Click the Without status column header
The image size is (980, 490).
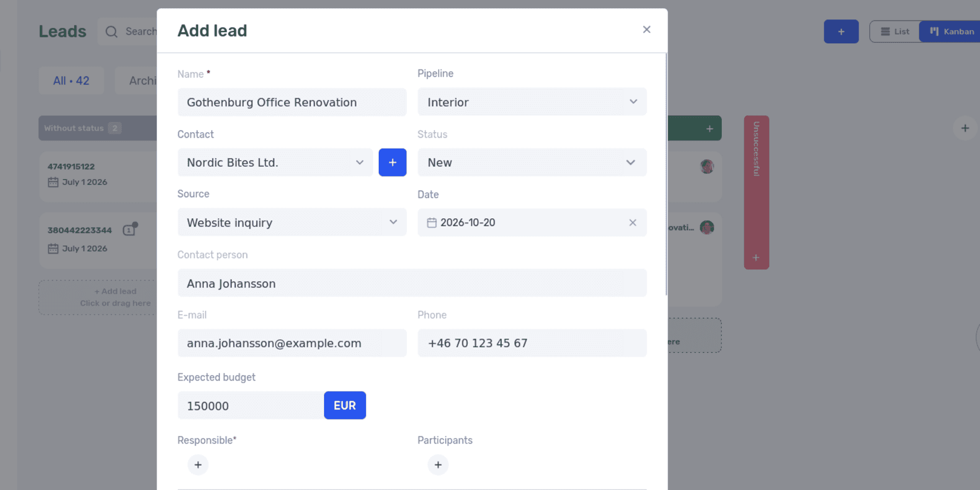click(98, 128)
